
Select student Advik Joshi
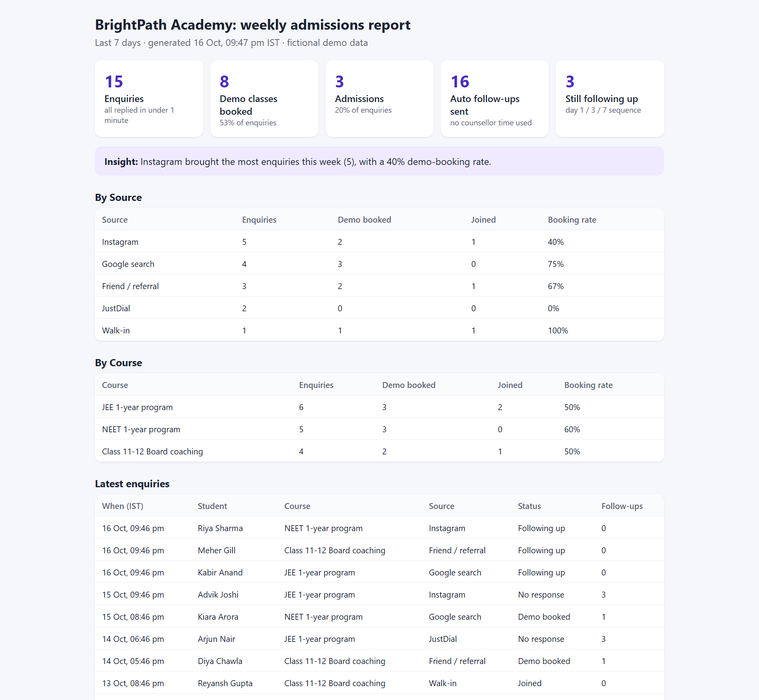pyautogui.click(x=218, y=594)
